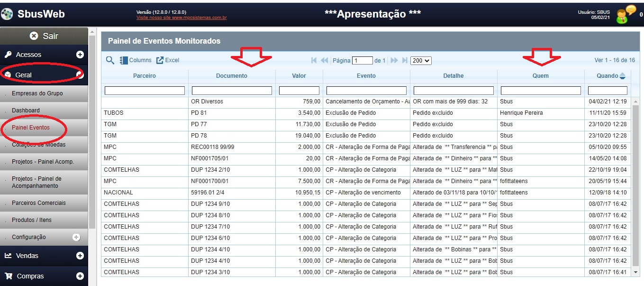The height and width of the screenshot is (286, 644).
Task: Sort the grid by Quando column
Action: click(x=607, y=76)
